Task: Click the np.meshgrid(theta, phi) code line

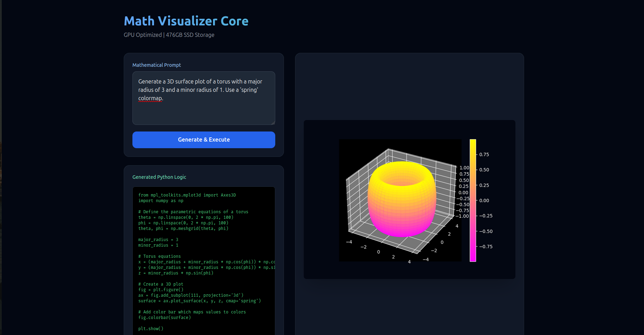Action: click(184, 228)
